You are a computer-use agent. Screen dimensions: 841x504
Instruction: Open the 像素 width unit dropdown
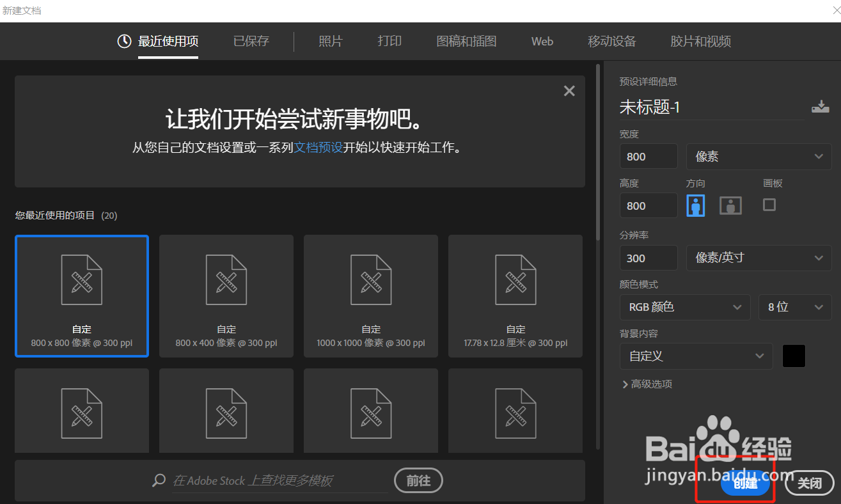click(x=758, y=156)
